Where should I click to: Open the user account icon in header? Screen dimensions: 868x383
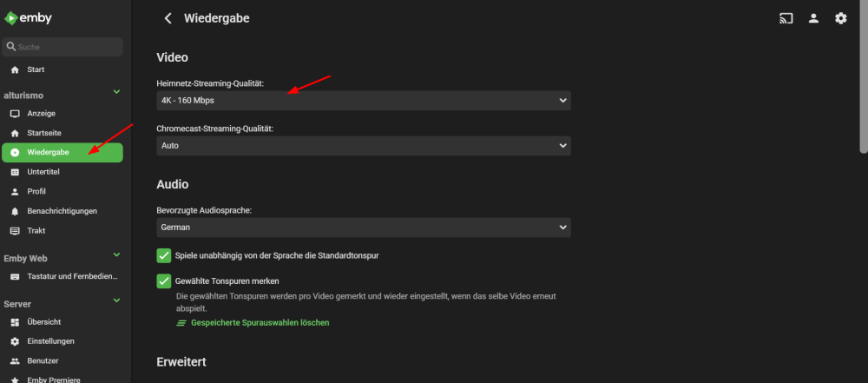[813, 18]
